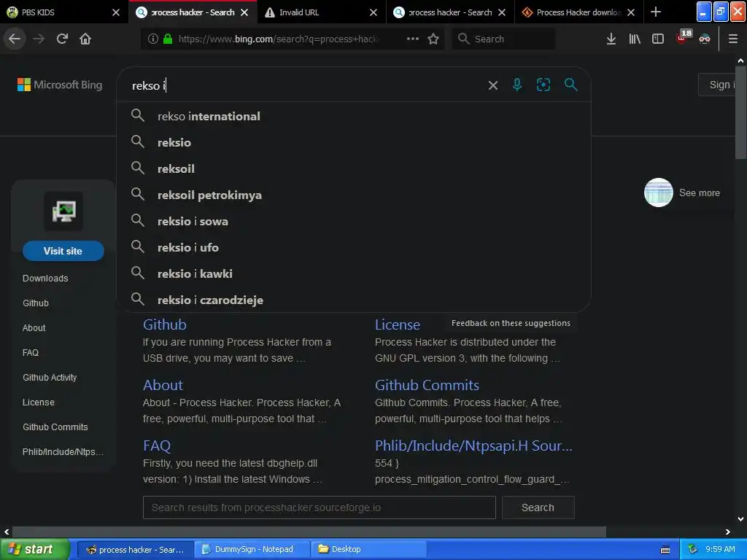The image size is (747, 560).
Task: Click the address bar URL
Action: (x=279, y=39)
